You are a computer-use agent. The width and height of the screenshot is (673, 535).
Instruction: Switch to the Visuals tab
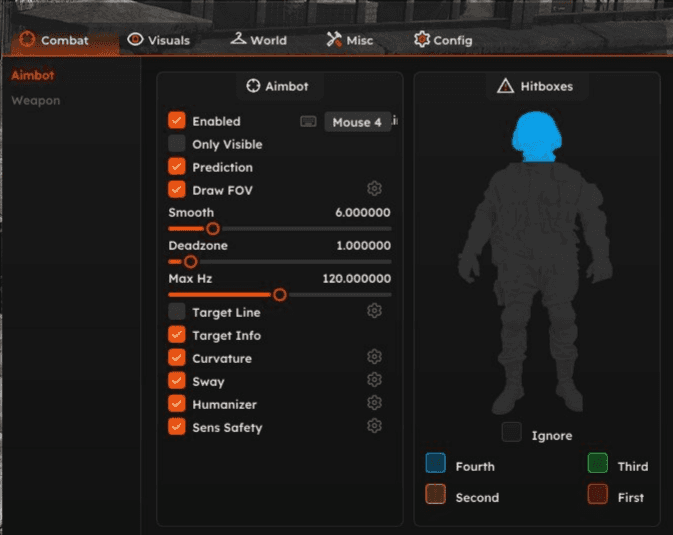click(159, 40)
